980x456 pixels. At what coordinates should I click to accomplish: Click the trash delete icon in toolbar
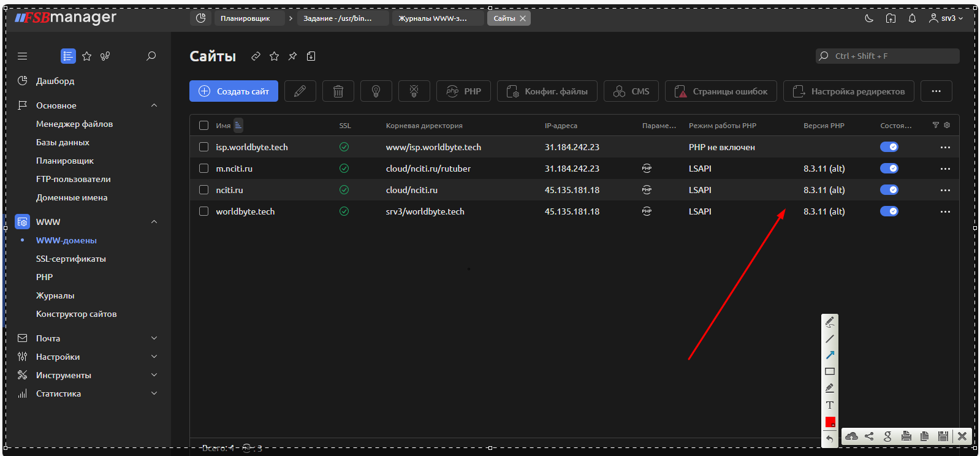click(338, 91)
